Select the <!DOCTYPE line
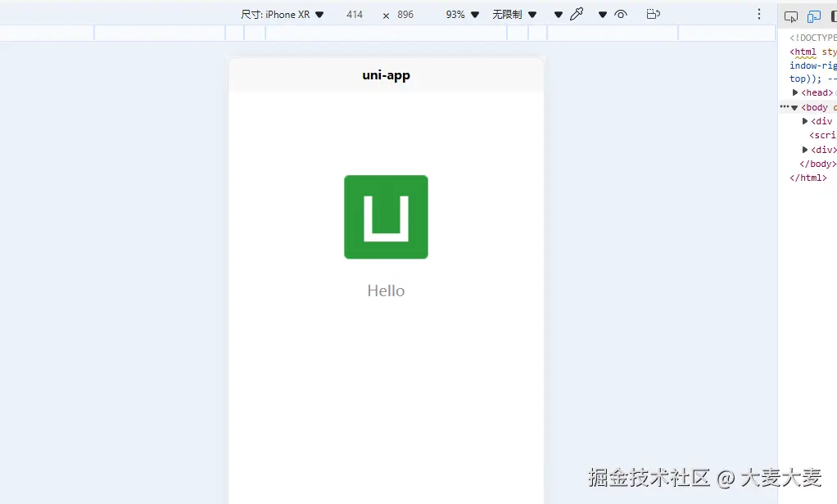 (x=813, y=38)
